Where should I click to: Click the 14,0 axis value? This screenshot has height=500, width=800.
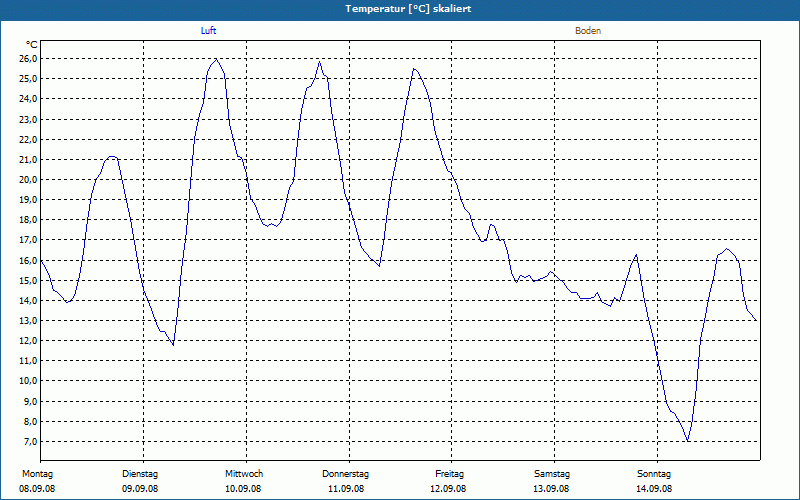29,301
